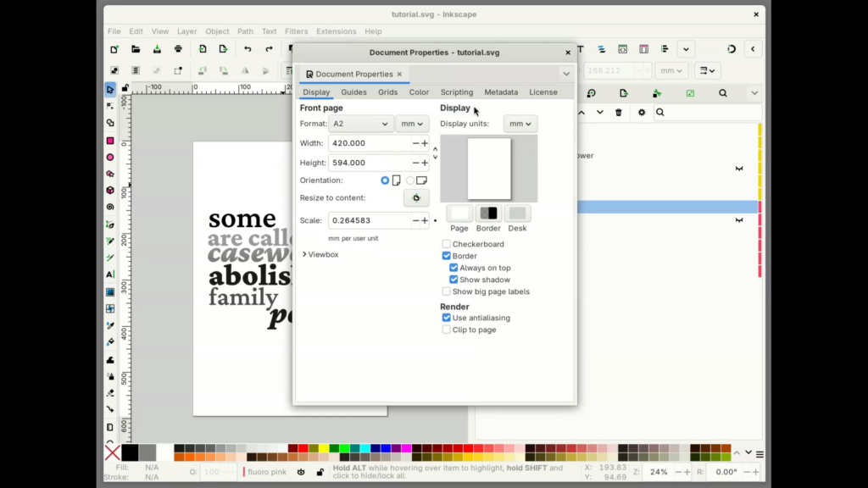
Task: Click the Resize to content button
Action: [415, 198]
